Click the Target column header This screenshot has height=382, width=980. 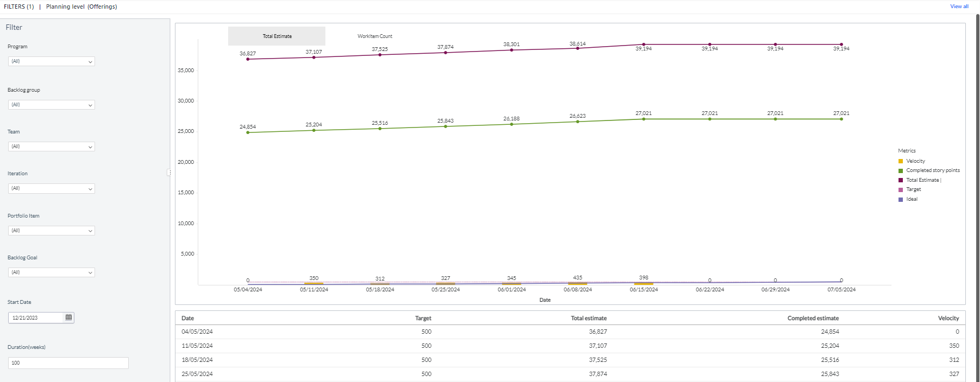point(423,319)
